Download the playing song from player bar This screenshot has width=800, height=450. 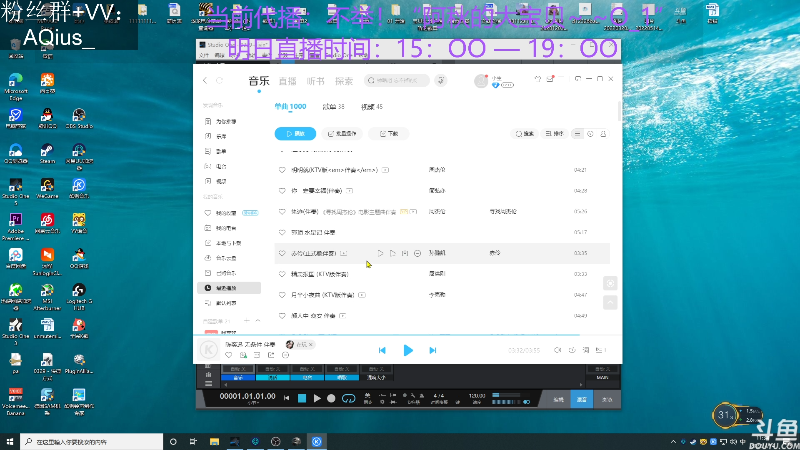tap(243, 355)
